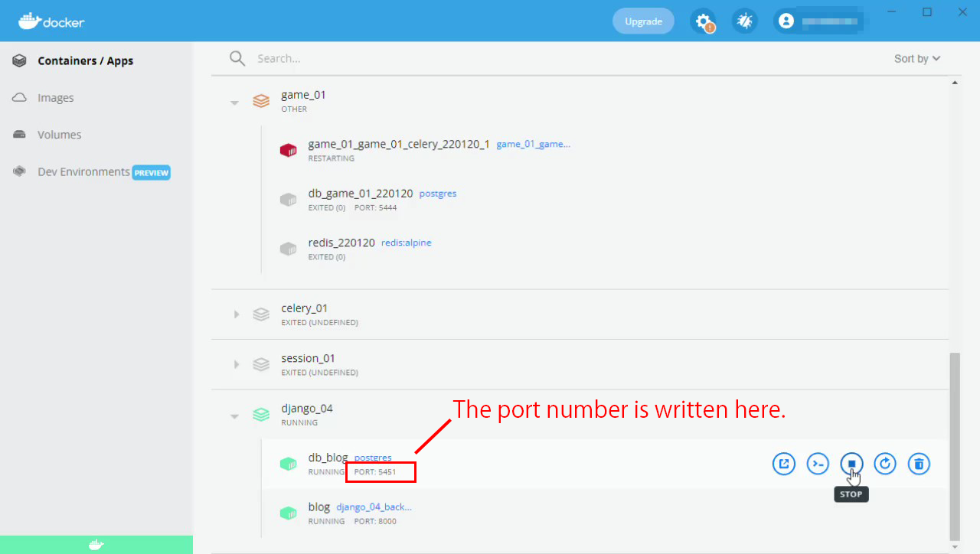The height and width of the screenshot is (554, 980).
Task: Open CLI terminal for db_blog
Action: (x=819, y=464)
